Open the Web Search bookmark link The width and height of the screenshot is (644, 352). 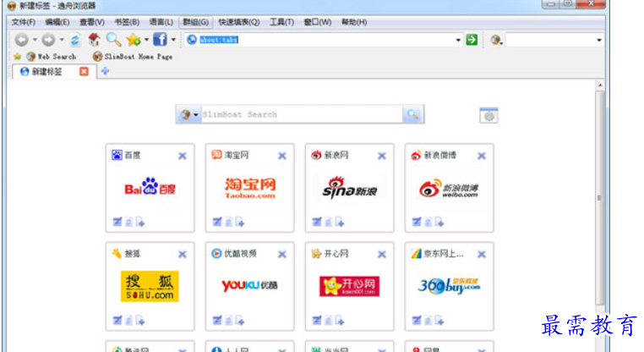tap(52, 57)
